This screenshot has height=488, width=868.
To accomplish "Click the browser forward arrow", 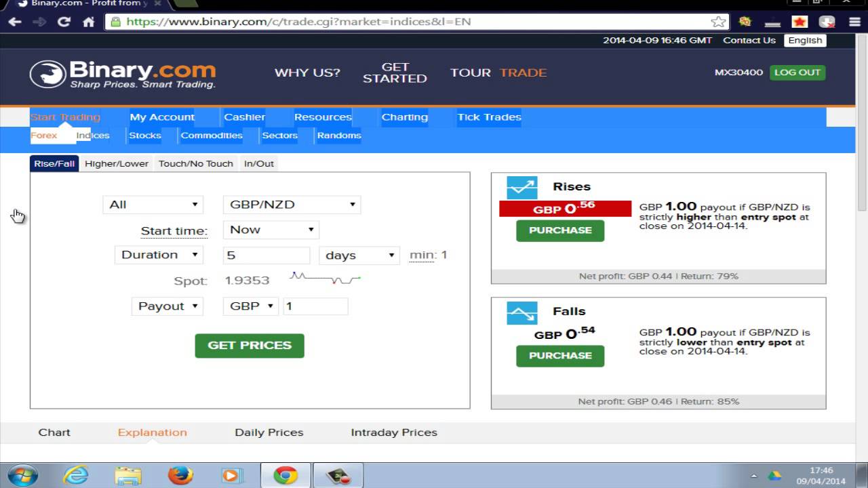I will (39, 22).
